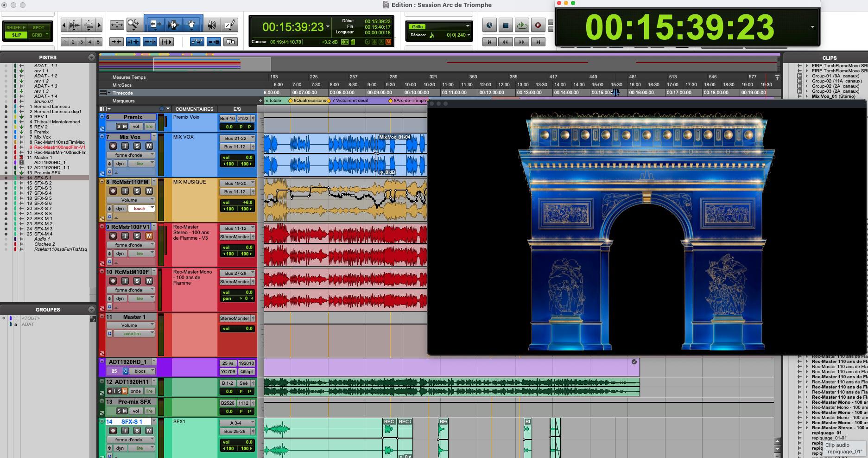
Task: Click the Layered Editing icon
Action: (x=230, y=42)
